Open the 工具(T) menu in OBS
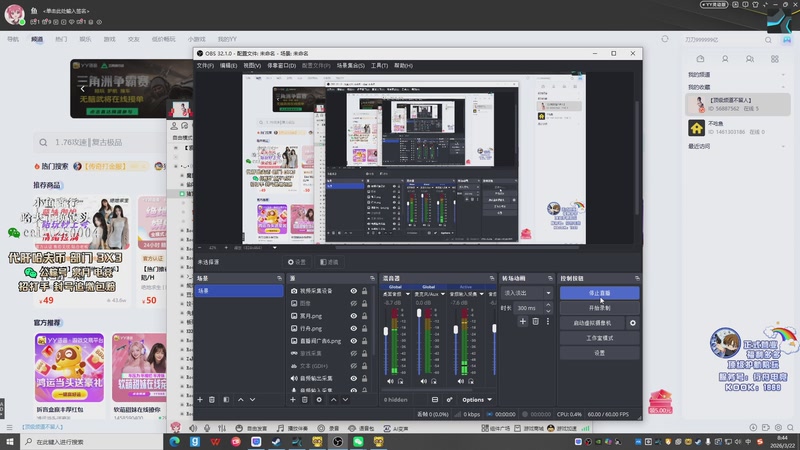This screenshot has width=800, height=450. pos(379,66)
